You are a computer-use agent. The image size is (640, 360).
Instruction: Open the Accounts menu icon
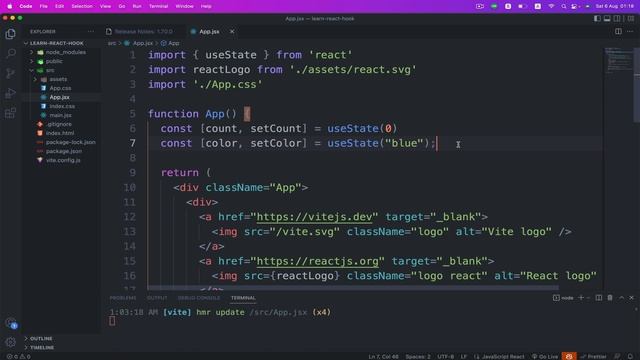(11, 323)
